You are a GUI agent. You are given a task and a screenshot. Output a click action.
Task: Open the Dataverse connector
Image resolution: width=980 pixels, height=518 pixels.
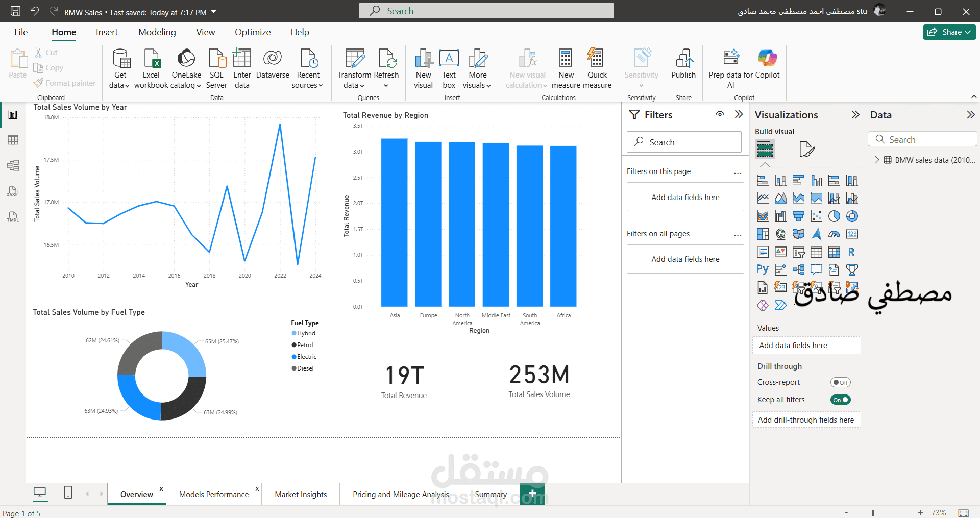pyautogui.click(x=273, y=64)
